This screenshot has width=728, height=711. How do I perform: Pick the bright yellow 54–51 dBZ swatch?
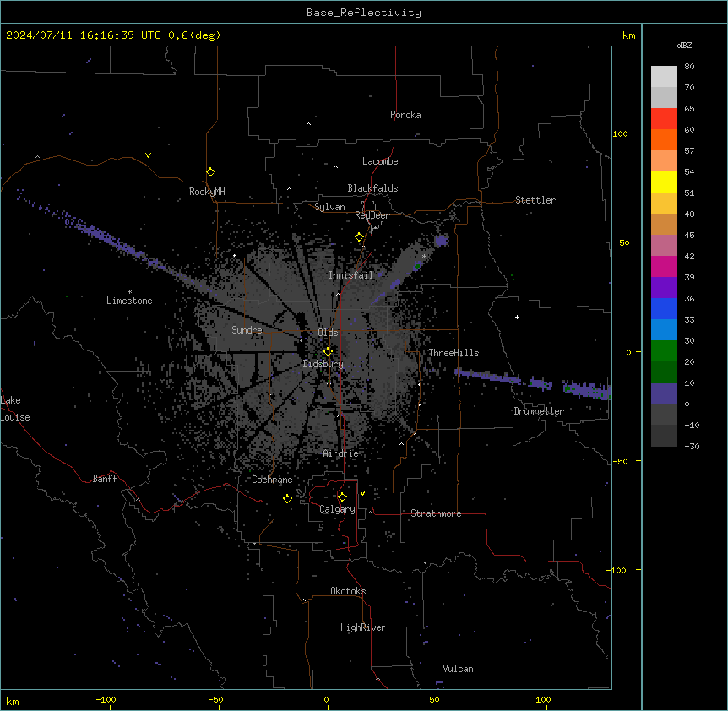point(664,182)
